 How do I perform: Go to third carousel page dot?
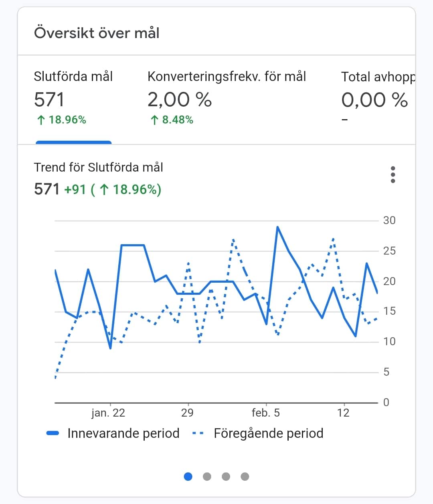(x=226, y=476)
